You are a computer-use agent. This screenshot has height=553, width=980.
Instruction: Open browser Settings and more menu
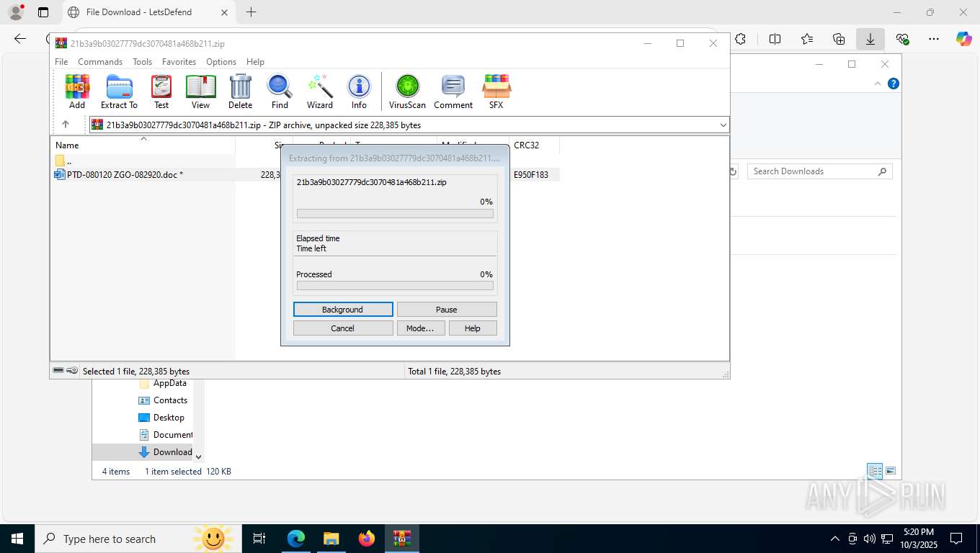[x=934, y=39]
